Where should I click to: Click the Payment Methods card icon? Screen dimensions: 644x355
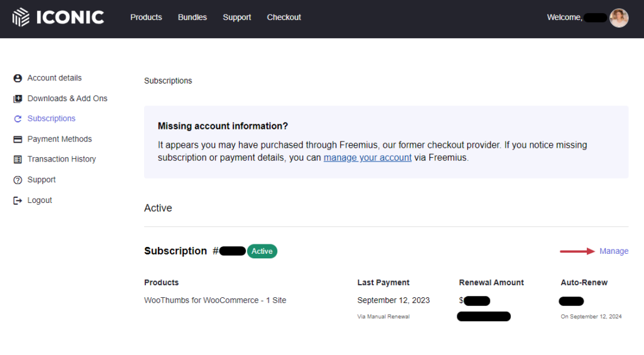click(18, 139)
